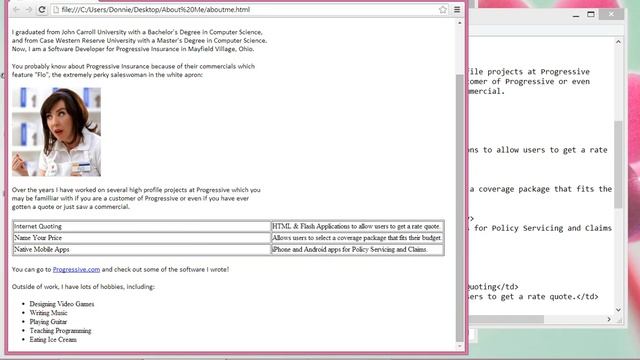Click the photo of Flo

pos(56,132)
